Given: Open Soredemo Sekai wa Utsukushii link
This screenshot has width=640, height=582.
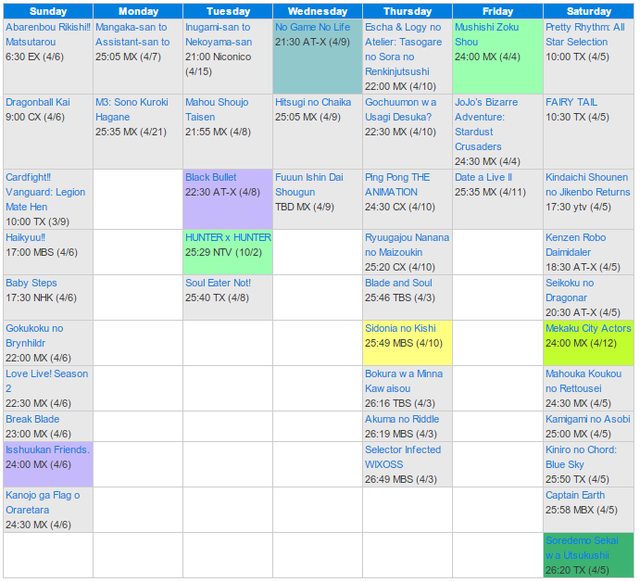Looking at the screenshot, I should pyautogui.click(x=582, y=548).
